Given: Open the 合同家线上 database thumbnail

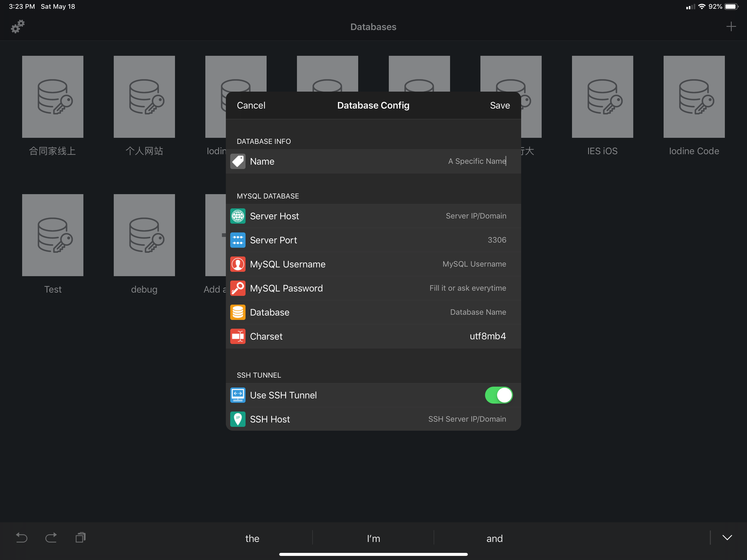Looking at the screenshot, I should [53, 97].
